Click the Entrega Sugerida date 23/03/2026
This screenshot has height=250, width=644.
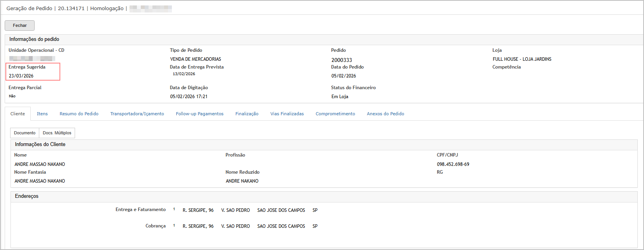click(x=21, y=76)
